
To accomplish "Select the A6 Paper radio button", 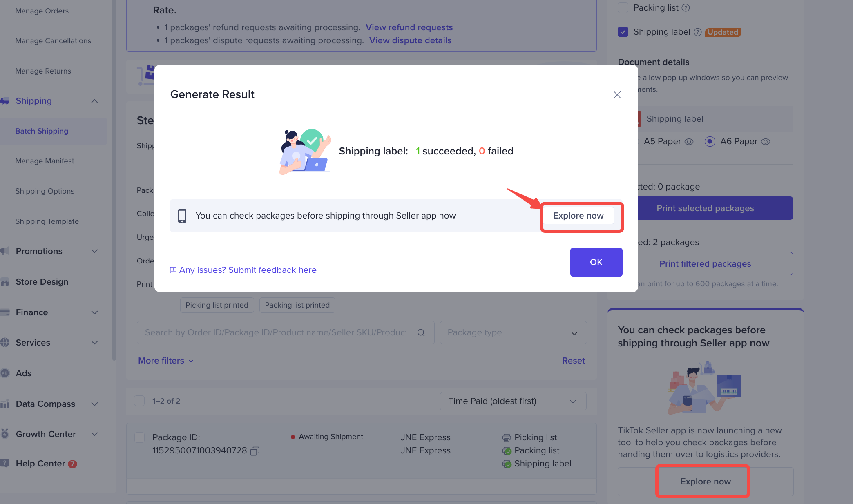I will click(710, 142).
